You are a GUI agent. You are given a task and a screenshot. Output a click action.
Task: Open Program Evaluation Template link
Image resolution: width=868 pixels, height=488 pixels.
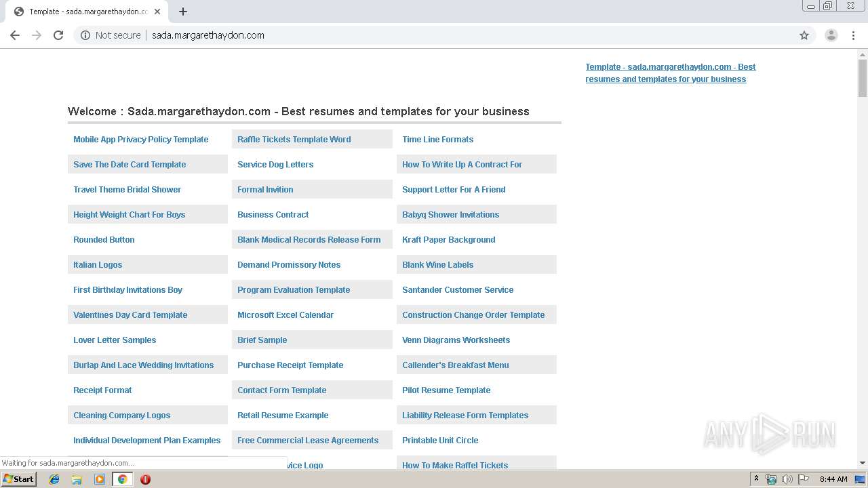pos(294,289)
